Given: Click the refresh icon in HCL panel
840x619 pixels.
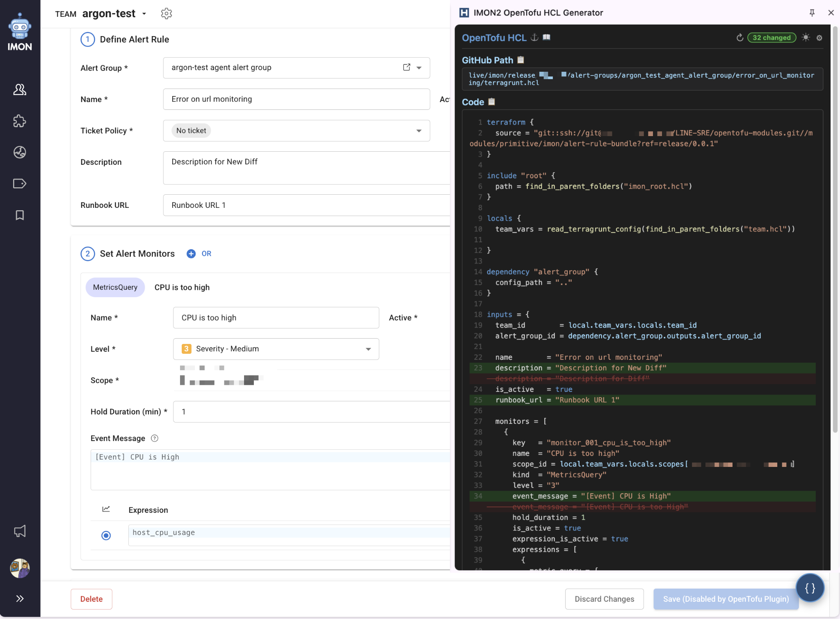Looking at the screenshot, I should coord(740,38).
